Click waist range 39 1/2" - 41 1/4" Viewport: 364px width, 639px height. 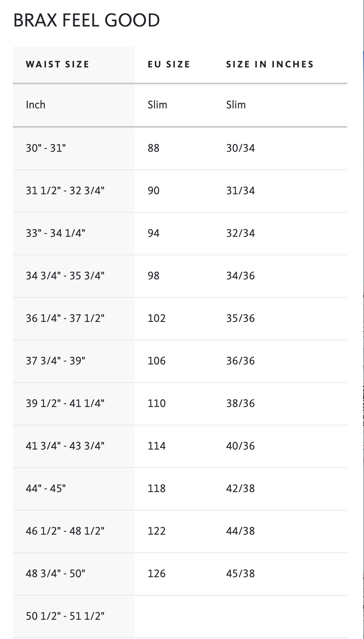point(65,403)
